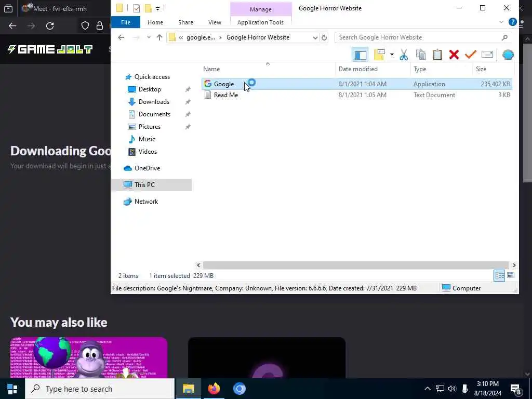Click the padlock icon in browser
Image resolution: width=532 pixels, height=399 pixels.
click(99, 26)
